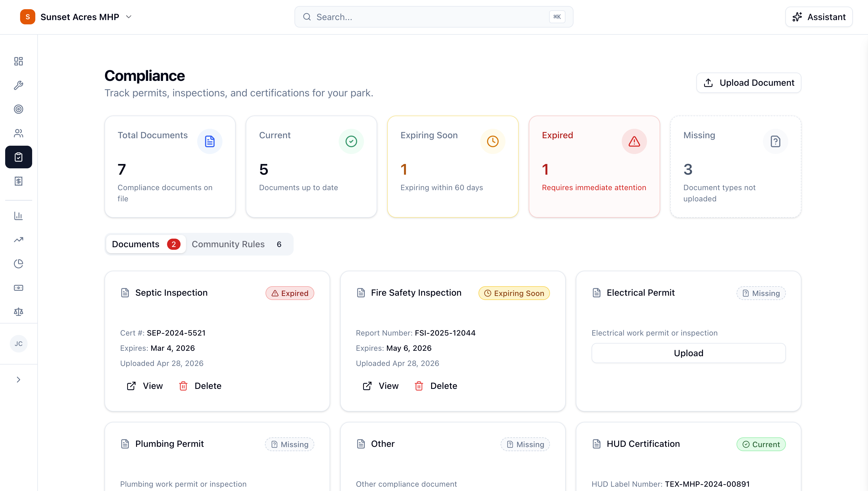
Task: Open the residents people icon in sidebar
Action: coord(19,133)
